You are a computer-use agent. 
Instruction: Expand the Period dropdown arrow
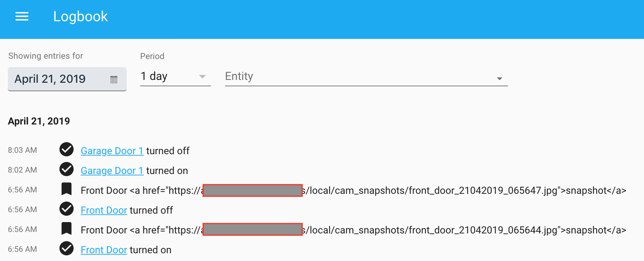202,77
